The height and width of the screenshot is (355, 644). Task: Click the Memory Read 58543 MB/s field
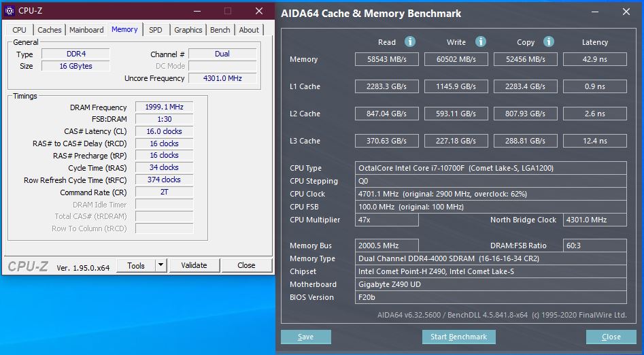[x=387, y=59]
